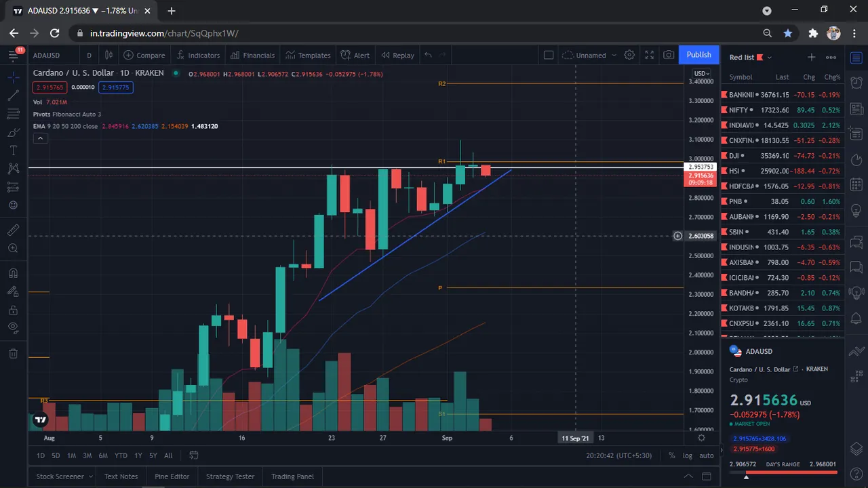Select the 1M date range

coord(71,455)
